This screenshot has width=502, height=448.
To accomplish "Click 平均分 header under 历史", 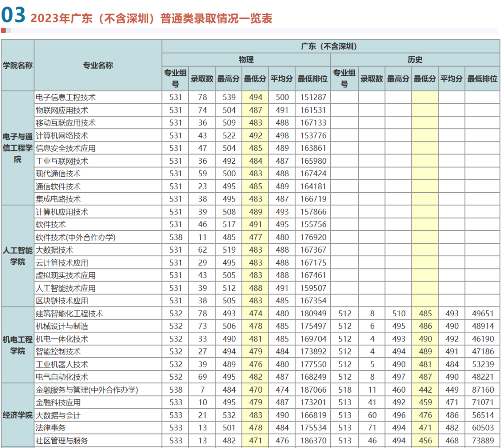I will coord(451,79).
